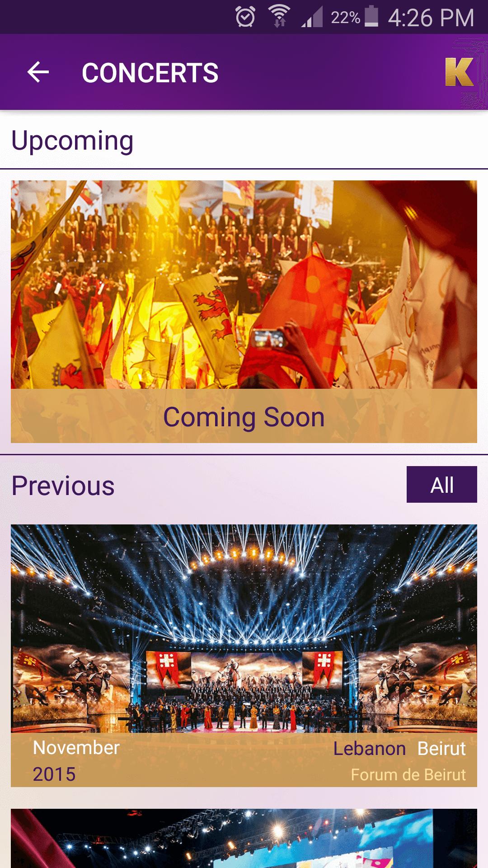The image size is (488, 868).
Task: Tap the 22% battery percentage text
Action: (346, 18)
